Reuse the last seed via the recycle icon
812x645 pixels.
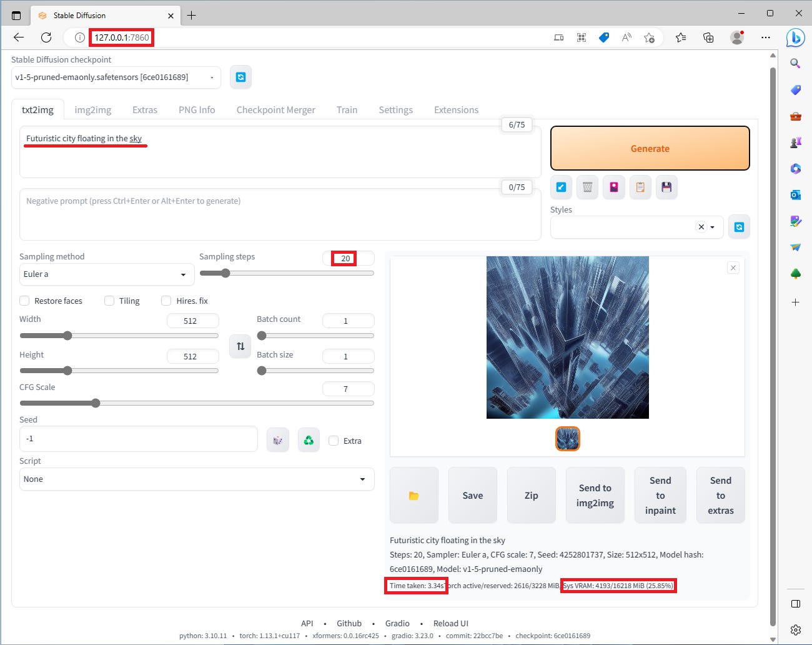point(309,439)
